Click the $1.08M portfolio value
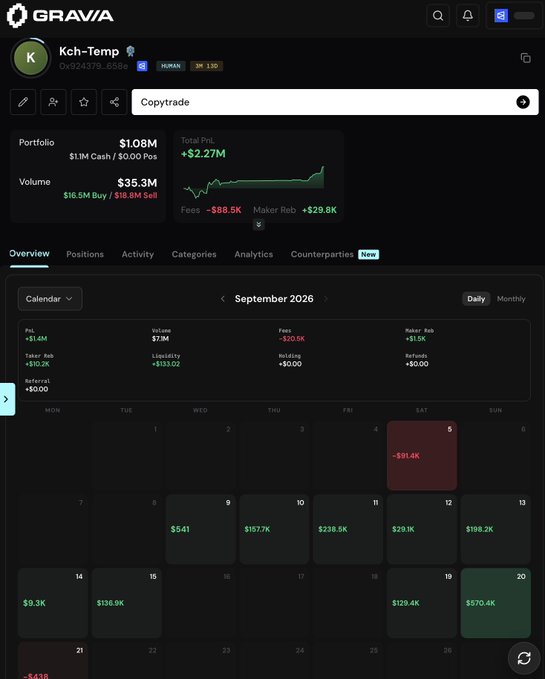545x679 pixels. click(138, 143)
